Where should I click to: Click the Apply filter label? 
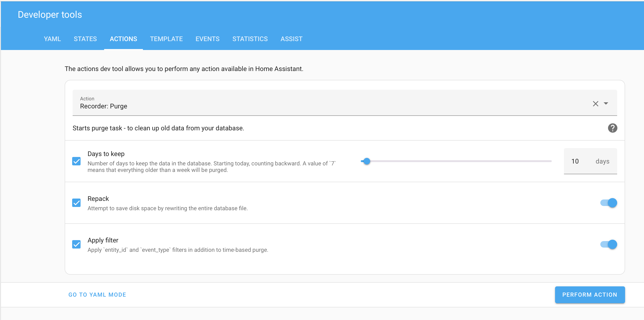[103, 240]
